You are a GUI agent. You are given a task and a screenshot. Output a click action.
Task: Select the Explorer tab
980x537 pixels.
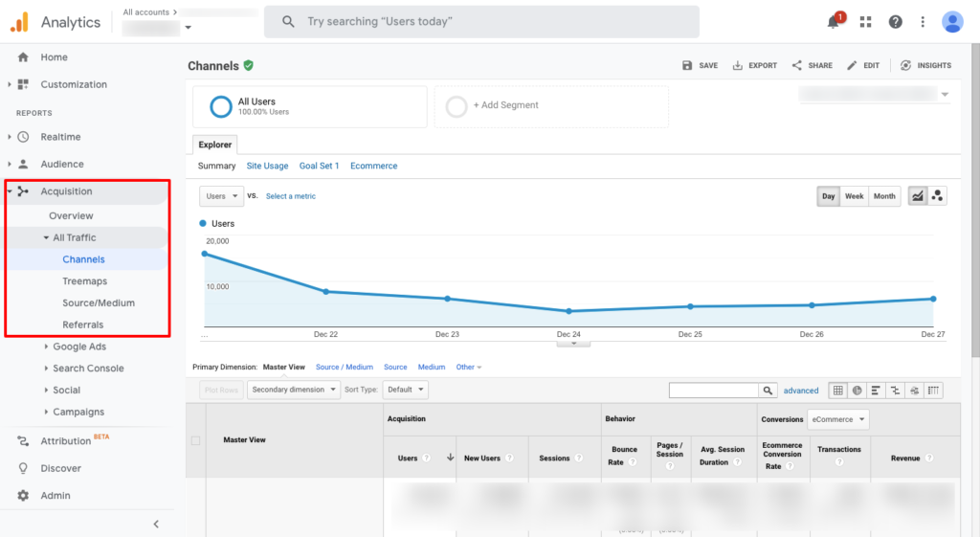coord(215,145)
